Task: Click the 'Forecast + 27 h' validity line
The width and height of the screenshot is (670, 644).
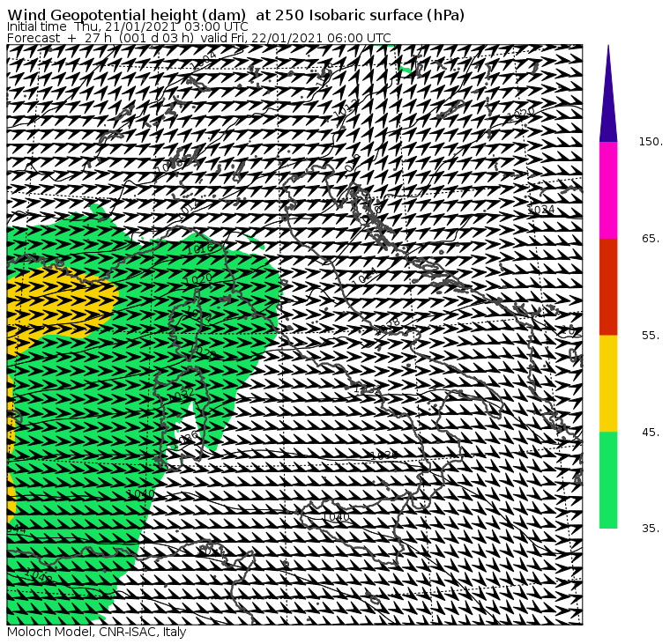Action: pyautogui.click(x=198, y=38)
